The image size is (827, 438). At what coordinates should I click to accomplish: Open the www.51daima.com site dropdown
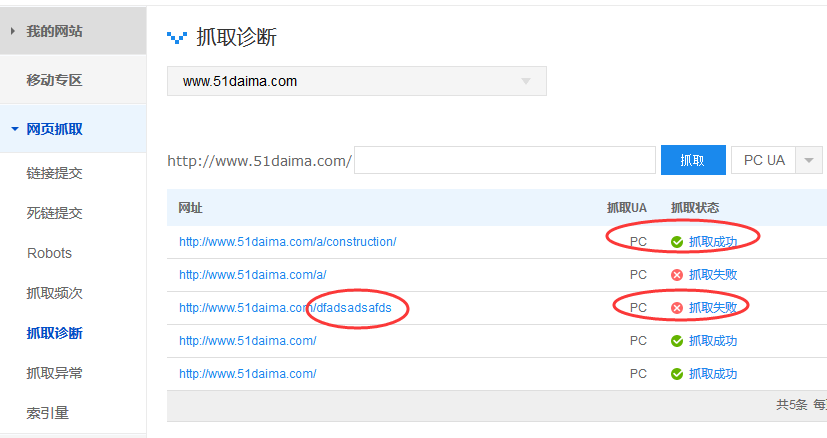click(356, 81)
